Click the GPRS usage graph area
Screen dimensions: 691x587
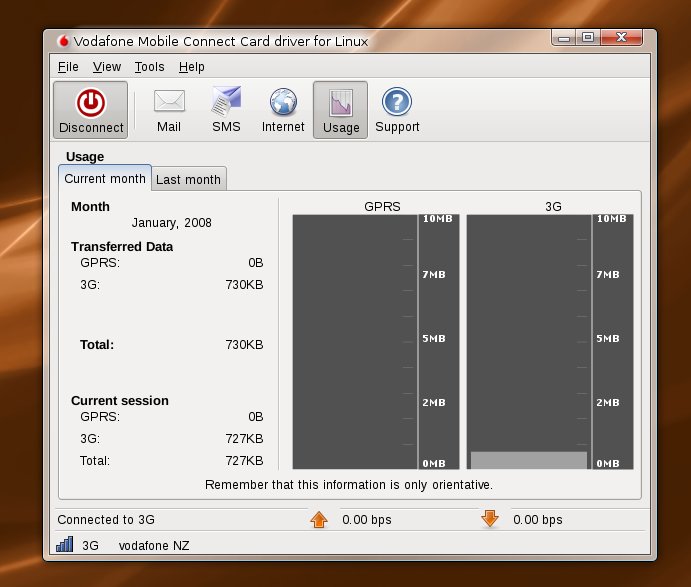[x=355, y=342]
